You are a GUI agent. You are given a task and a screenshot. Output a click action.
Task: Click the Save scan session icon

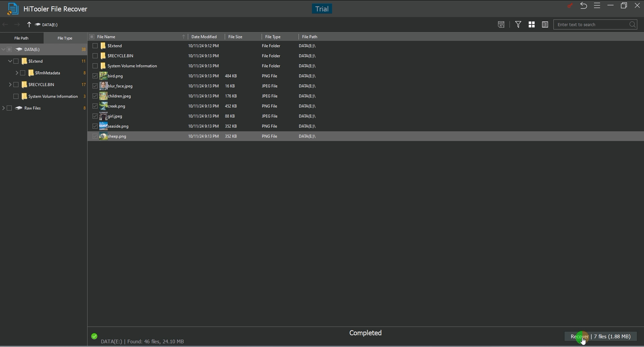click(501, 24)
